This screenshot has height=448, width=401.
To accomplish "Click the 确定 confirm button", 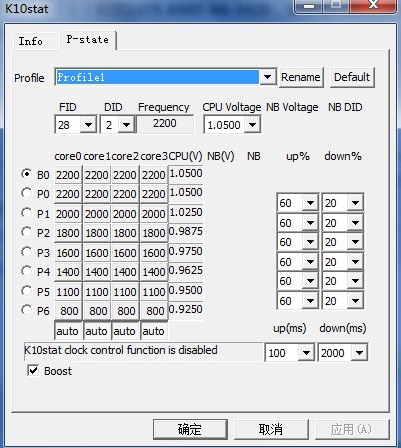I will coord(190,429).
